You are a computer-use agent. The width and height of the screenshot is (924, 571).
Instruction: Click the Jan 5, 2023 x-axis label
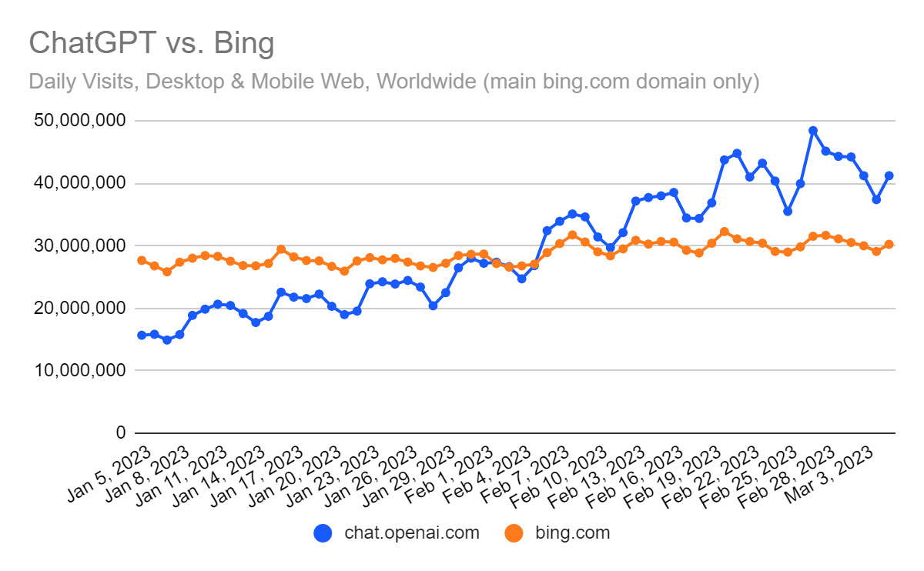112,469
